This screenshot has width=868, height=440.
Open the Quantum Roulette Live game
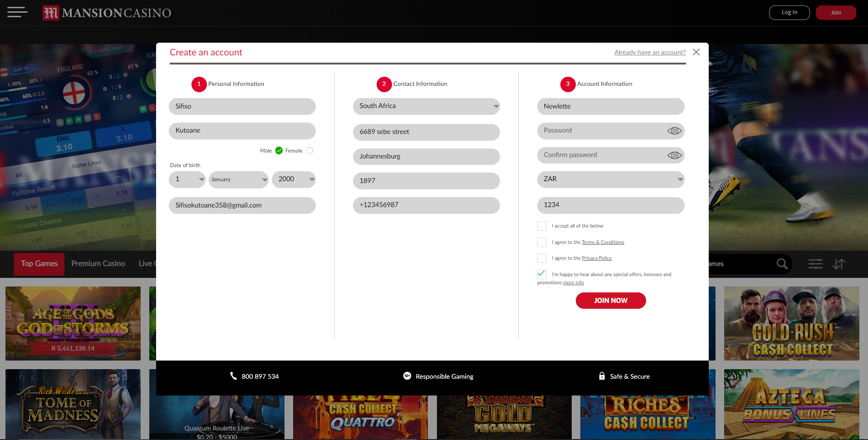point(217,417)
